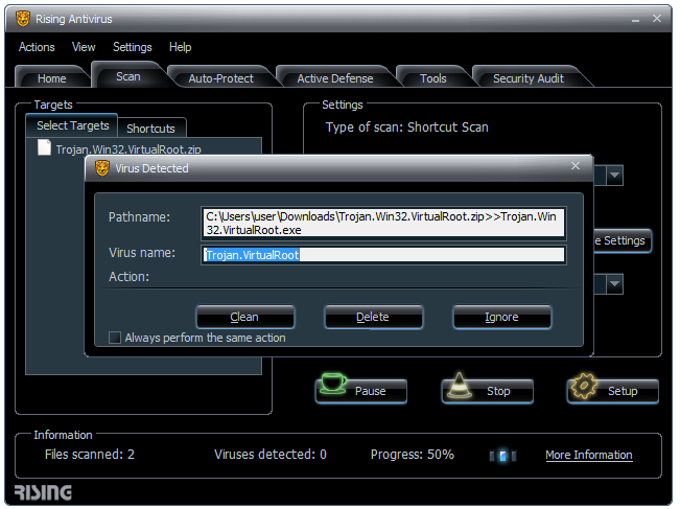Click the green cup Pause icon

(333, 384)
